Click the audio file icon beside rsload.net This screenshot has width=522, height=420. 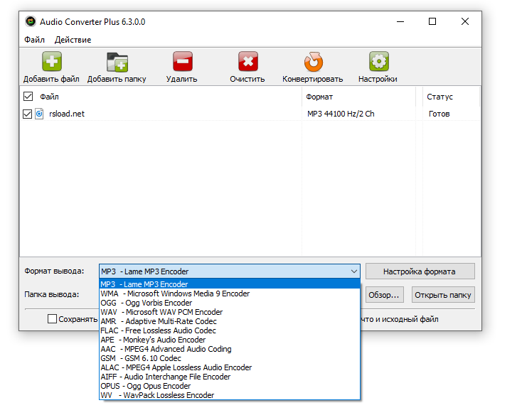click(x=39, y=114)
